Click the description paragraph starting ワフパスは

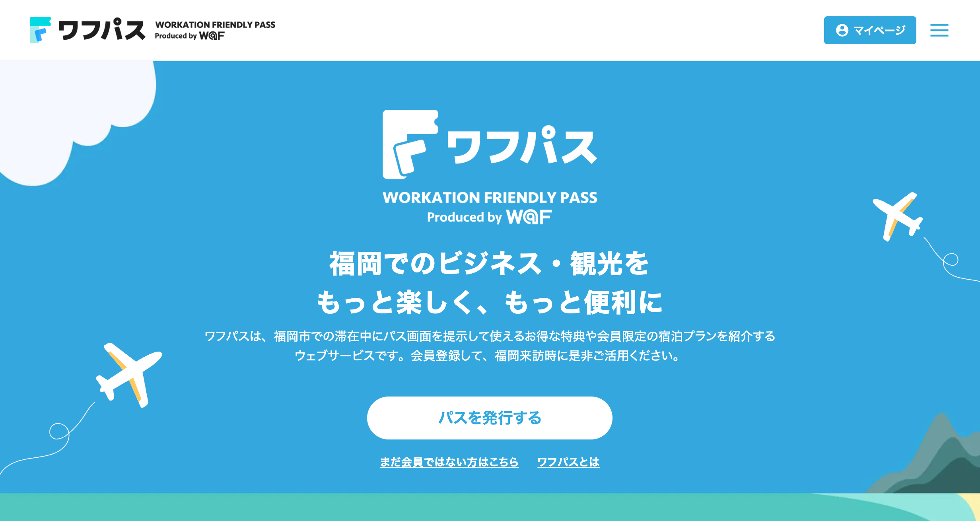pos(490,346)
